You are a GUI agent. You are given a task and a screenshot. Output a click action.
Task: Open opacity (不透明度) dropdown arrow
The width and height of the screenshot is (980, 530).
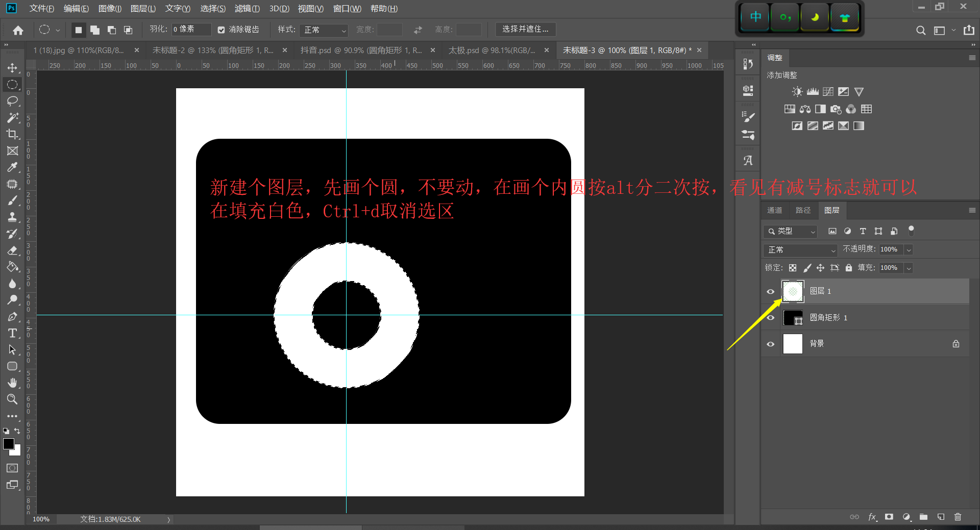[x=909, y=250]
